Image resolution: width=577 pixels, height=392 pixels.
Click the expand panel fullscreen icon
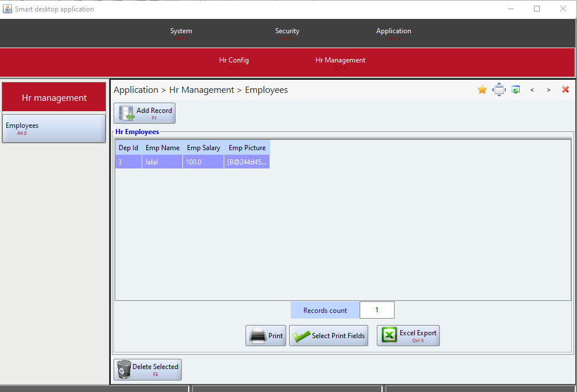coord(499,90)
